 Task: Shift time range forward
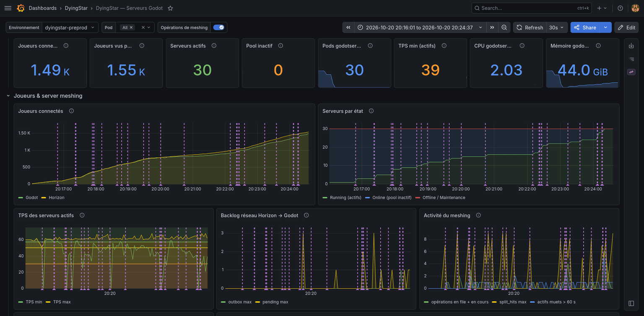(x=492, y=27)
